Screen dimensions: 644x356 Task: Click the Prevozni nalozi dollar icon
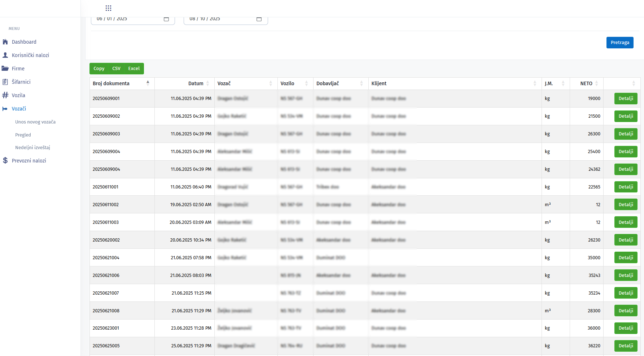tap(5, 161)
